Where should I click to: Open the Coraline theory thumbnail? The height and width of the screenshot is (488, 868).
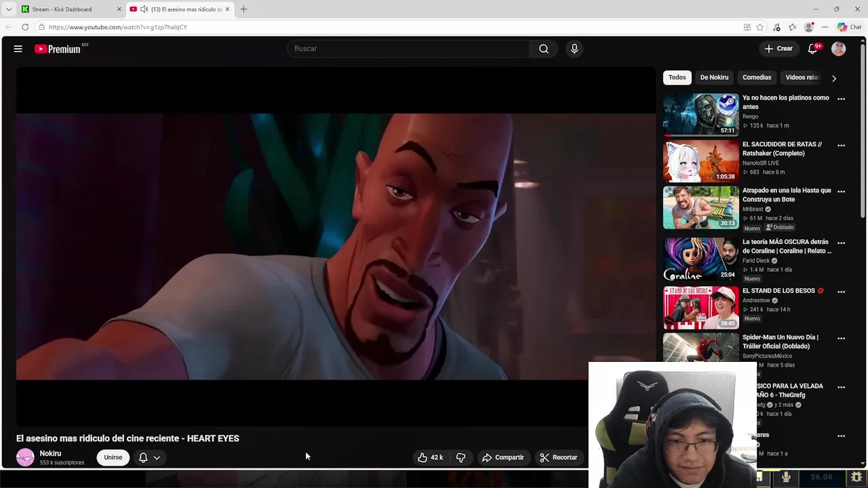[x=701, y=259]
